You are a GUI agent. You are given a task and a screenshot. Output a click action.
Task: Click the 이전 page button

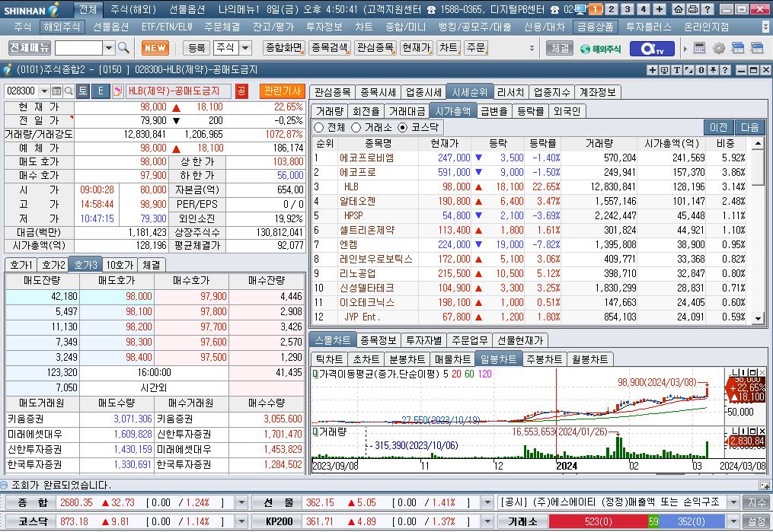[x=718, y=128]
